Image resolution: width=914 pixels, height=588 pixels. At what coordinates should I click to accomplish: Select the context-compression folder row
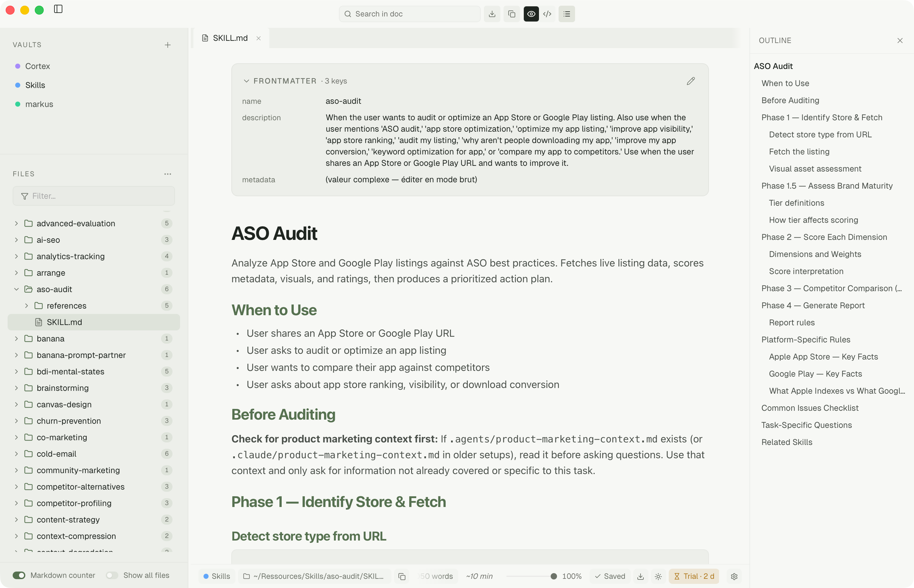tap(94, 536)
